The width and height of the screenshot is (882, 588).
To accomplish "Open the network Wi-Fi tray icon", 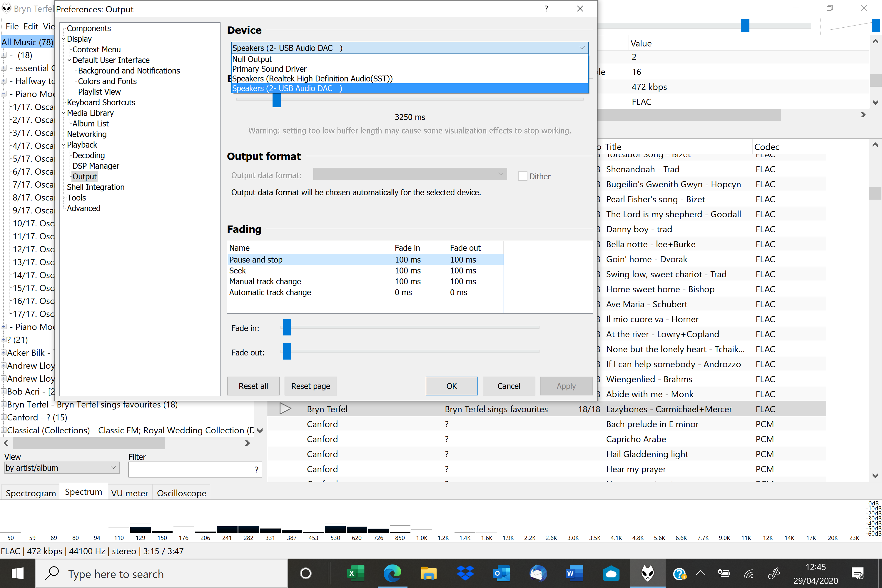I will point(748,573).
